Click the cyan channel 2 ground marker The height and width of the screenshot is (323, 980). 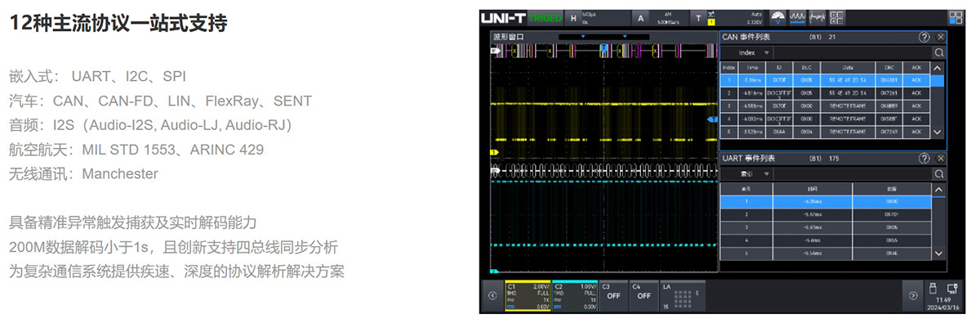click(x=494, y=271)
